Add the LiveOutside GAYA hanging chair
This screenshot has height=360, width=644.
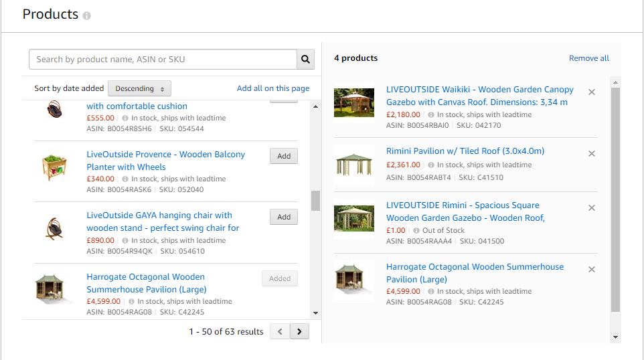pyautogui.click(x=284, y=217)
